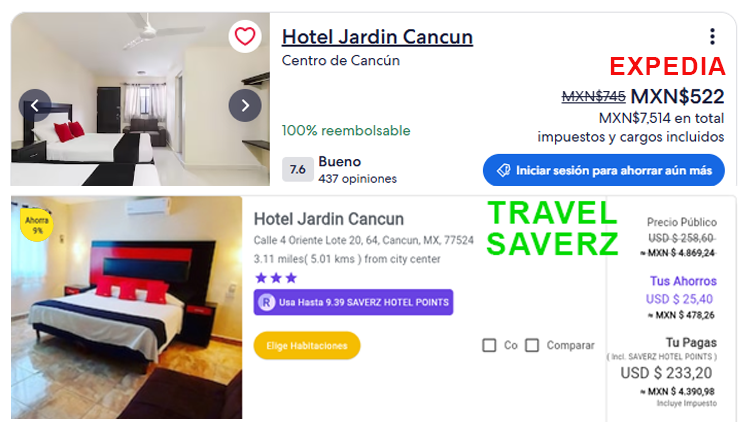The image size is (750, 422).
Task: Click the yellow Ahorra 9% badge
Action: 37,225
